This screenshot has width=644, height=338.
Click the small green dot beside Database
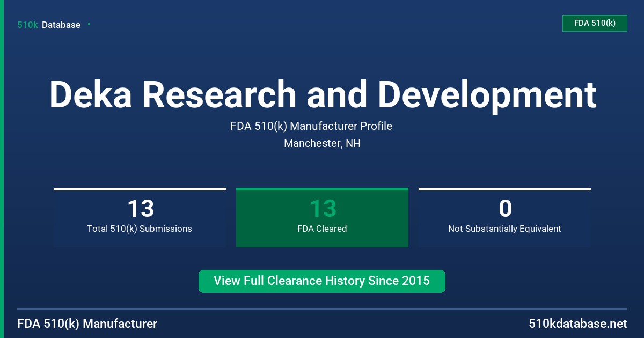[x=89, y=24]
